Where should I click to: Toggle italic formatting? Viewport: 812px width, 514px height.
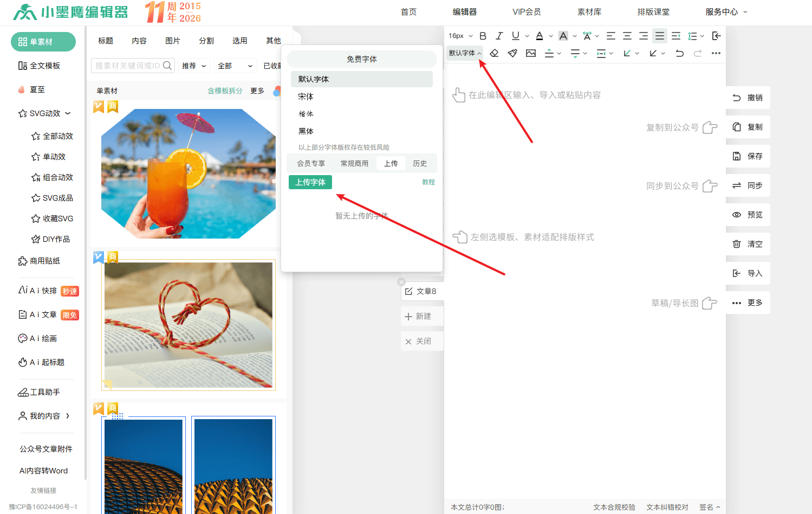pos(499,36)
